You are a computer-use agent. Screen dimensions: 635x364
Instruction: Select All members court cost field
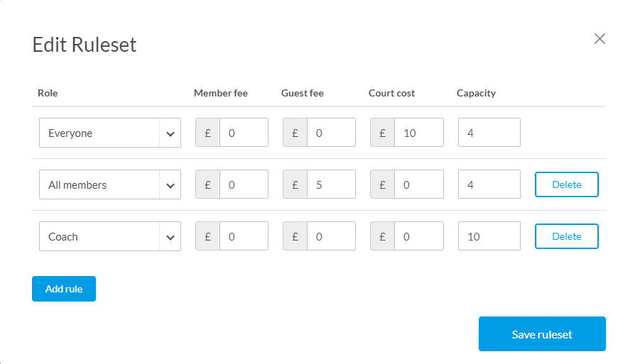[x=418, y=184]
